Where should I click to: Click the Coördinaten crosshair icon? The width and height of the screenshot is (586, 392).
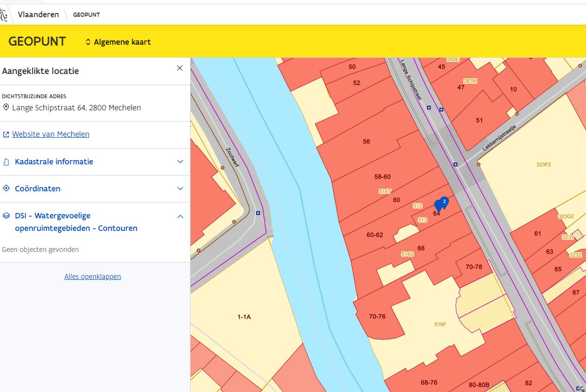[x=6, y=189]
